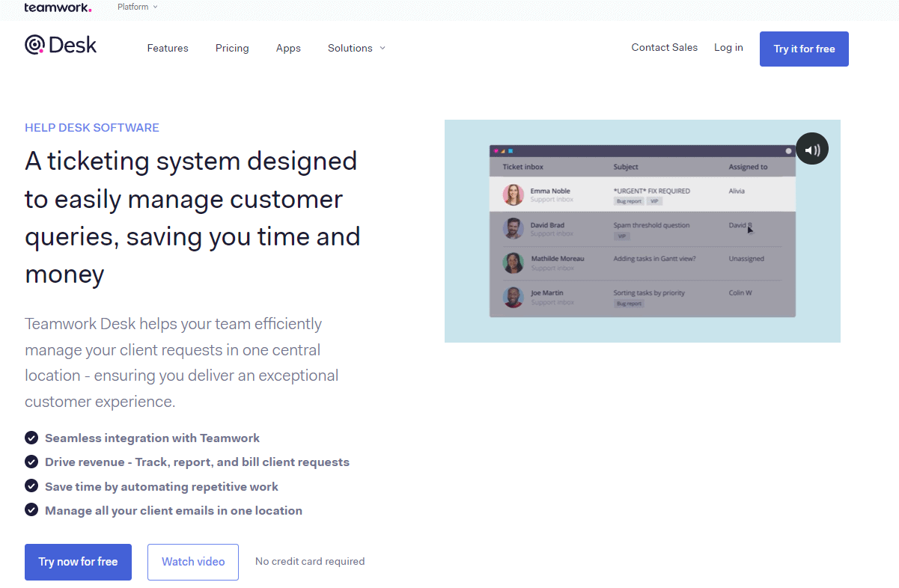
Task: Click Emma Noble's avatar in the ticket inbox
Action: [513, 195]
